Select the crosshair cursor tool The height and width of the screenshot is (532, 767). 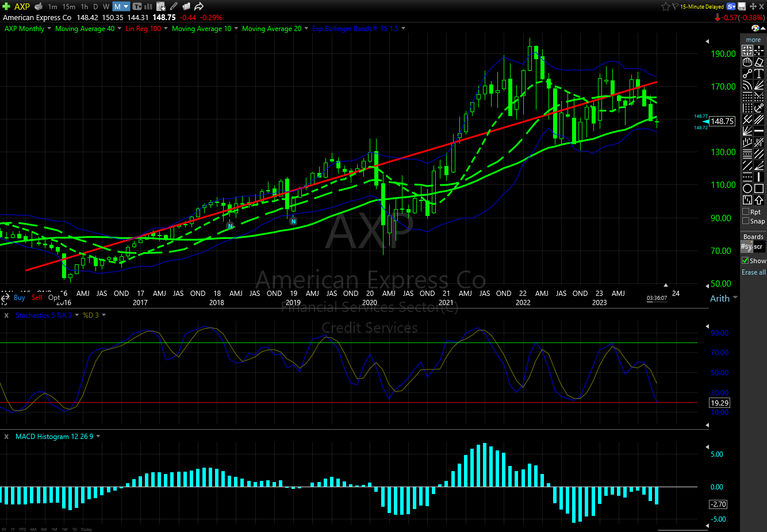click(759, 51)
